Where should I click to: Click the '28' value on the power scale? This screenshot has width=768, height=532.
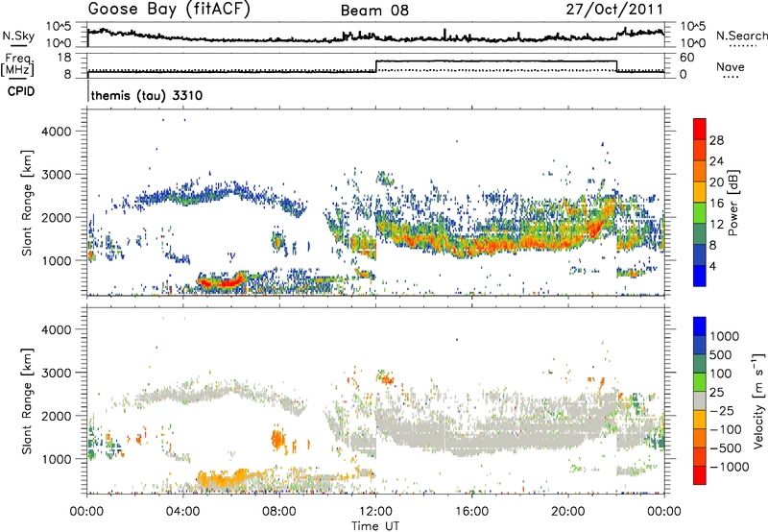[x=716, y=140]
